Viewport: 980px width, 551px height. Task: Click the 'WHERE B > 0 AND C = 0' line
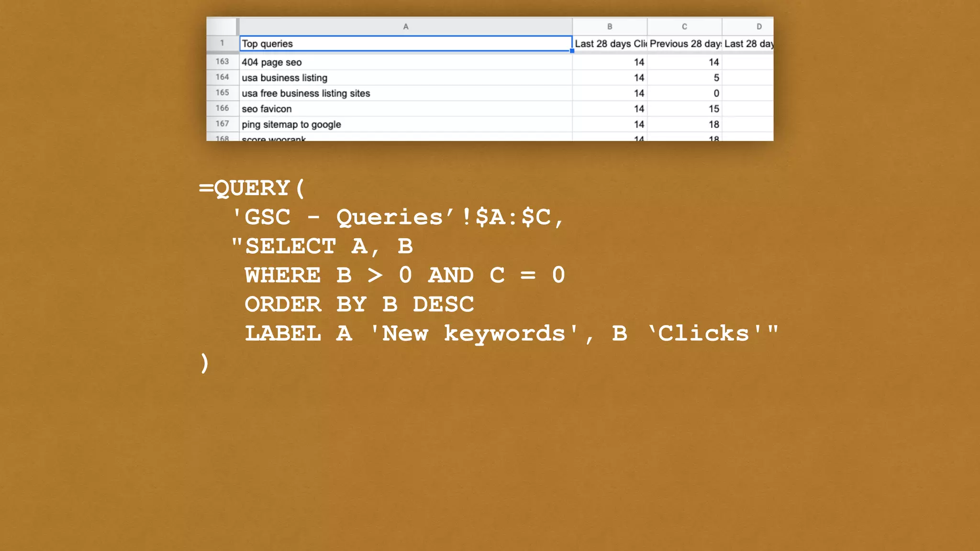click(x=405, y=275)
